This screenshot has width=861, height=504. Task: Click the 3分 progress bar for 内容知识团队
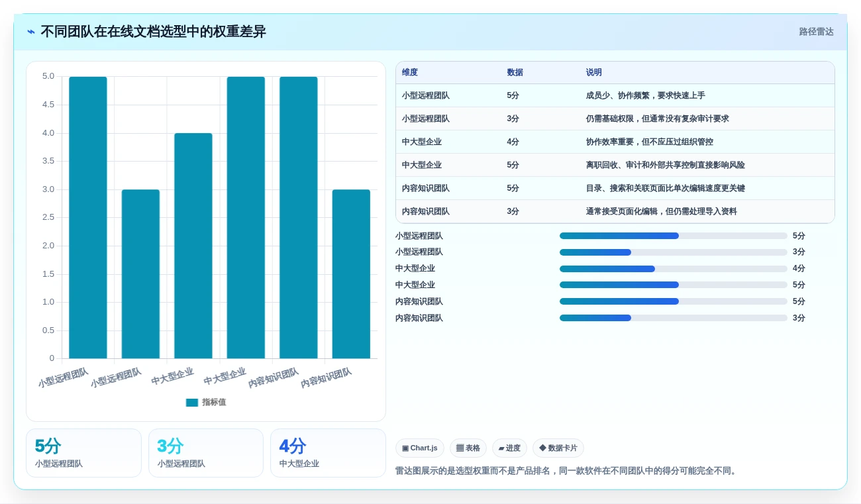674,318
